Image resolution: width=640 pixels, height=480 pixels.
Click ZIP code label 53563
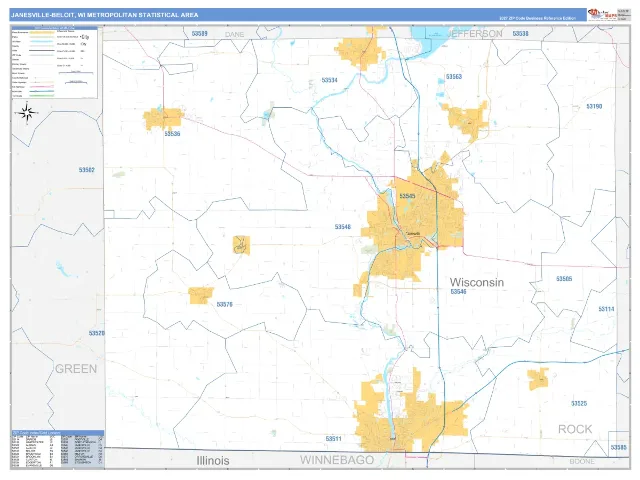[453, 77]
